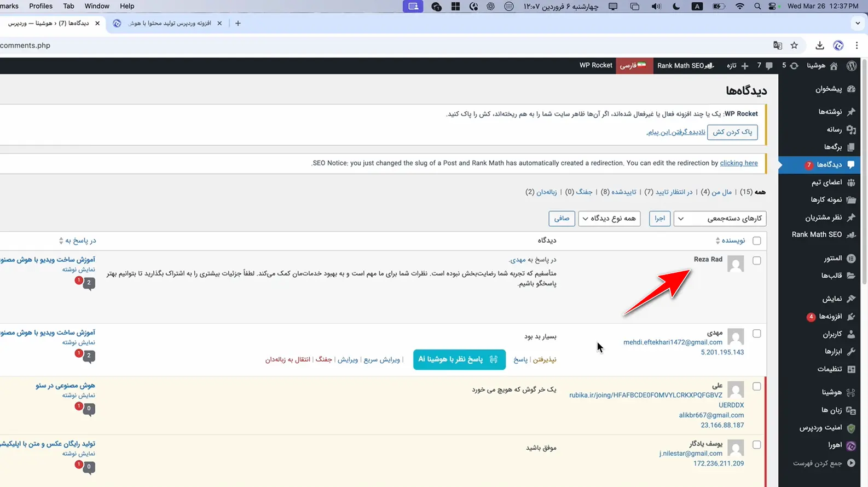Open macOS Spotlight search icon
The height and width of the screenshot is (487, 868).
tap(757, 6)
